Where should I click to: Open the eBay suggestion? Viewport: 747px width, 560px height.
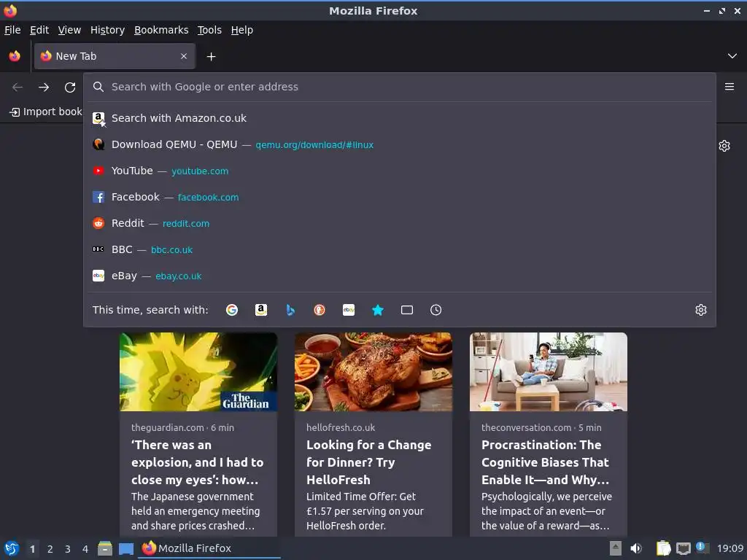(399, 276)
